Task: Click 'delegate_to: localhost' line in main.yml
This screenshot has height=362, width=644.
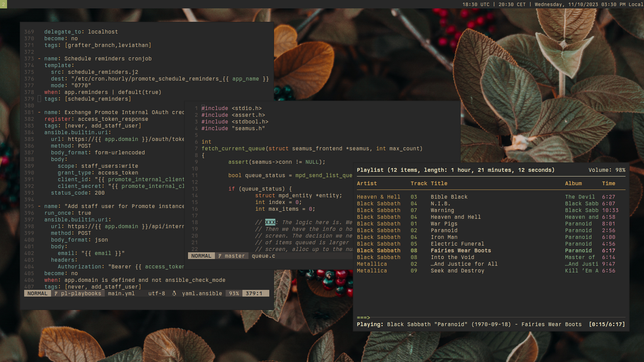Action: click(81, 32)
